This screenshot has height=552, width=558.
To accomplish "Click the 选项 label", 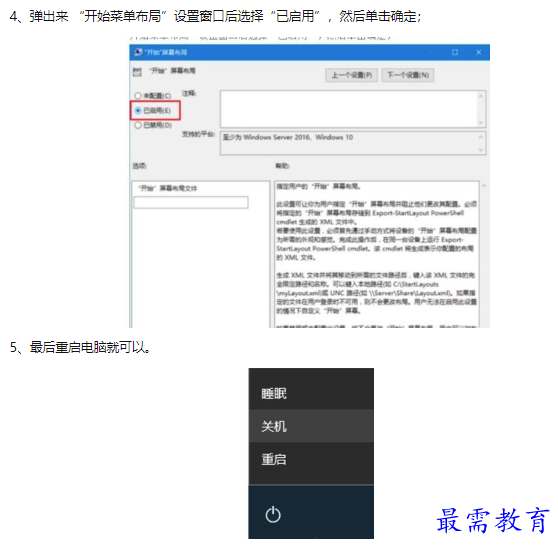I will (x=139, y=166).
